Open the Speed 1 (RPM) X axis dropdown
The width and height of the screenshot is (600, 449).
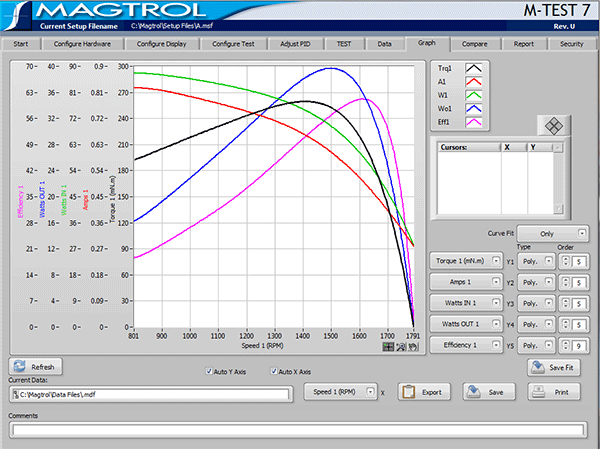(340, 392)
